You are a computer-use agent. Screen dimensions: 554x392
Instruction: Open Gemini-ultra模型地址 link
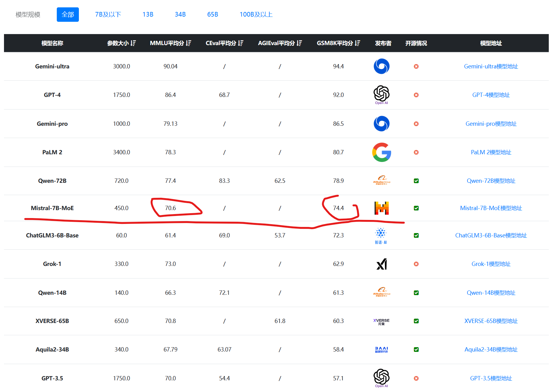(x=491, y=66)
